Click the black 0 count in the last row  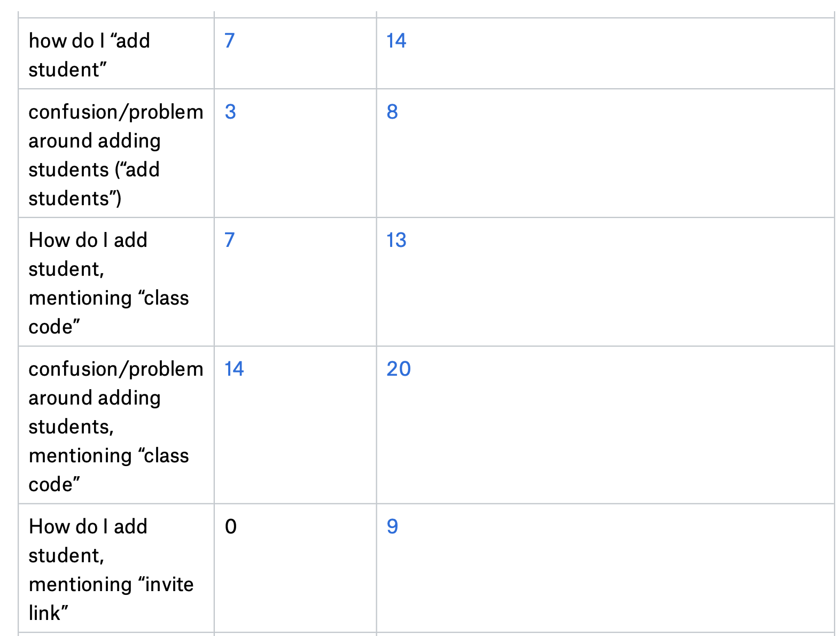pos(230,526)
